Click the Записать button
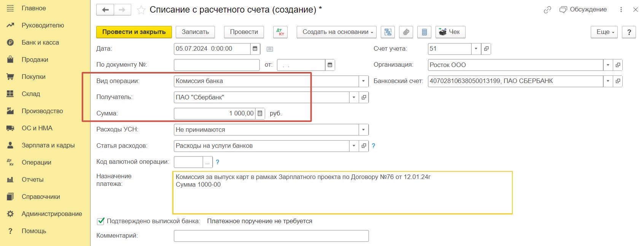This screenshot has width=644, height=246. (x=195, y=32)
